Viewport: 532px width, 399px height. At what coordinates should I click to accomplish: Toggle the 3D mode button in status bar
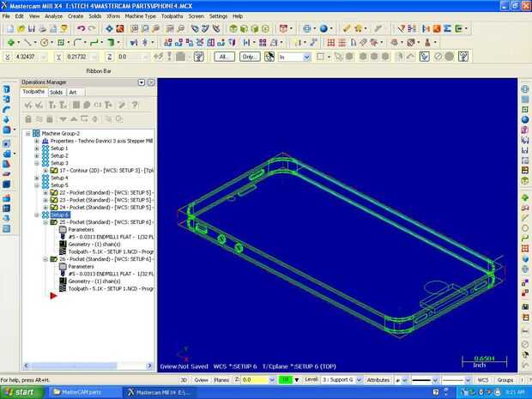pos(184,380)
